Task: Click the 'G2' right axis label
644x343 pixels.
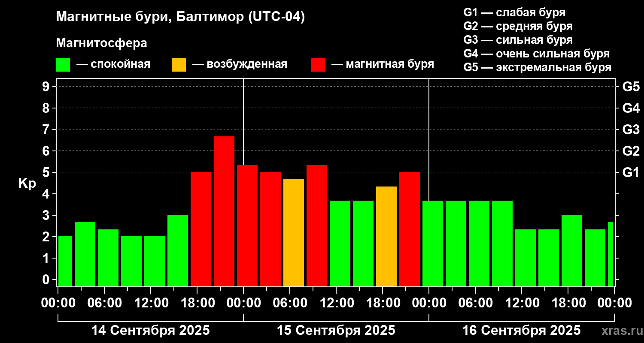Action: coord(631,151)
